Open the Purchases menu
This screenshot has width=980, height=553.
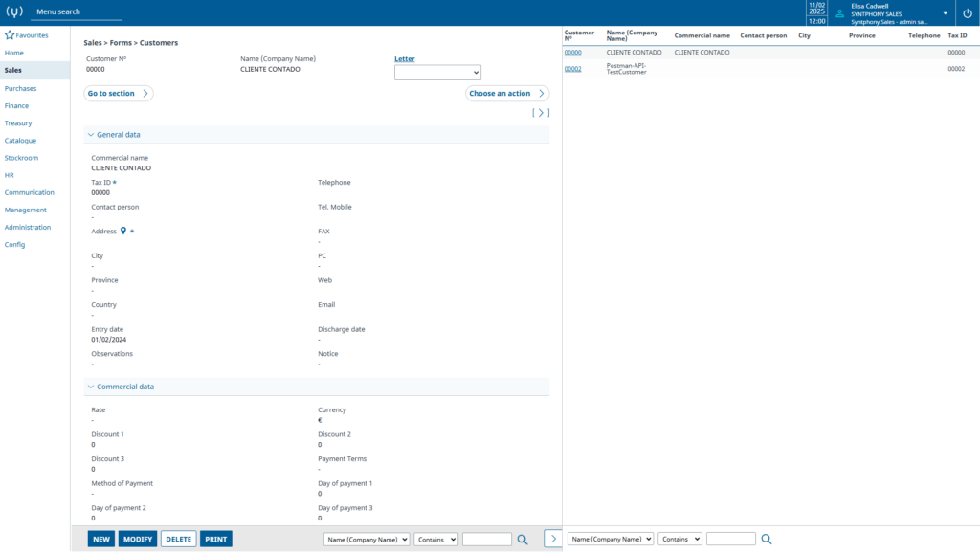21,88
